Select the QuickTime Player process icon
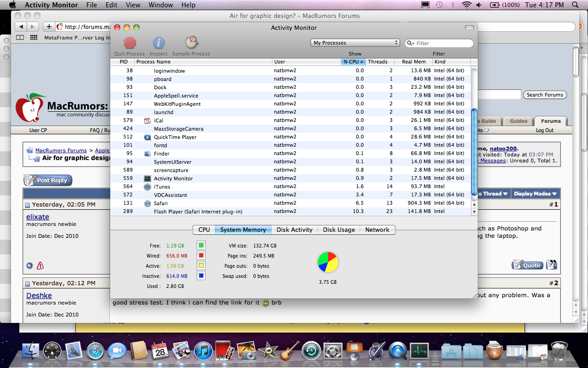 pyautogui.click(x=147, y=137)
